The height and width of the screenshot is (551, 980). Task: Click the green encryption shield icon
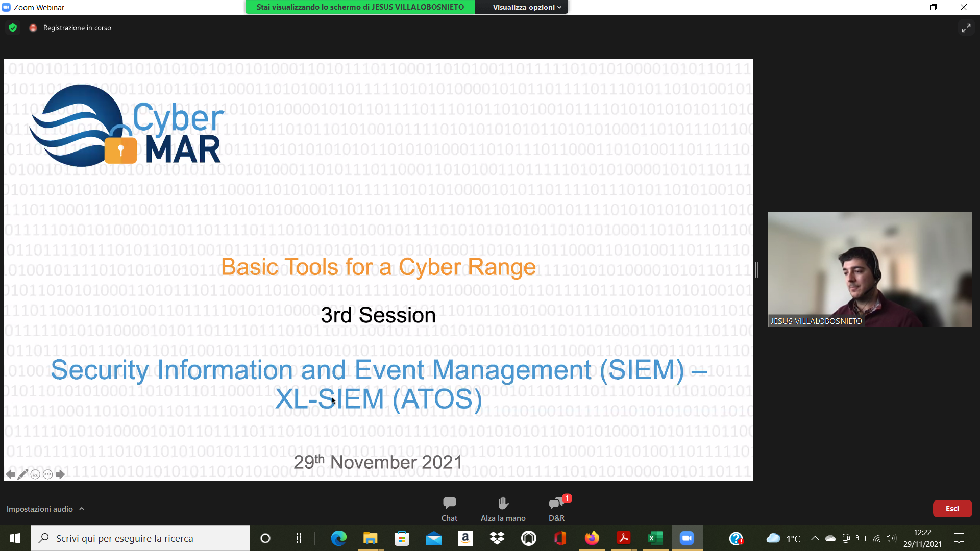[x=13, y=28]
